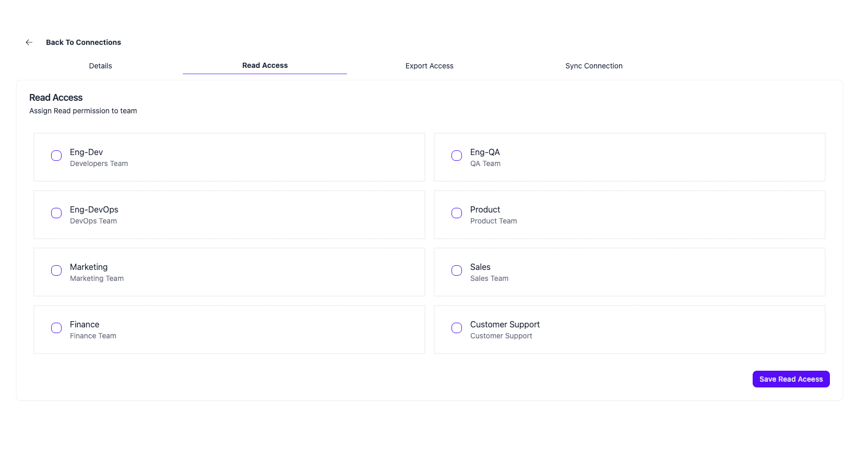Toggle the Product team checkbox
Viewport: 868px width, 460px height.
[x=457, y=213]
